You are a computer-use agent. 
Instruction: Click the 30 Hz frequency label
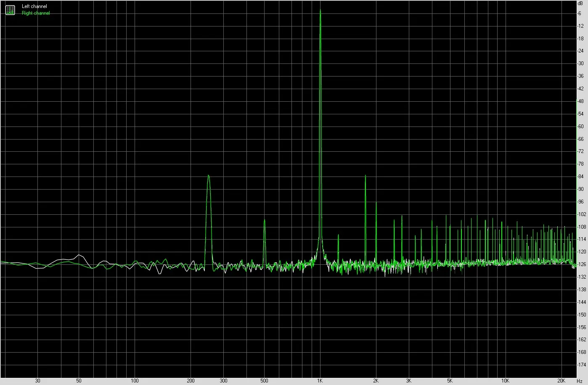(38, 381)
